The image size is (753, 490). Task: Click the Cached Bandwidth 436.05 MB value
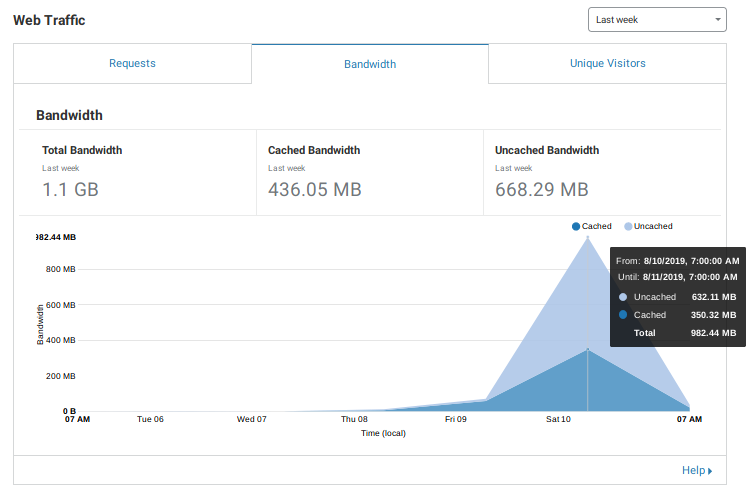click(x=315, y=189)
